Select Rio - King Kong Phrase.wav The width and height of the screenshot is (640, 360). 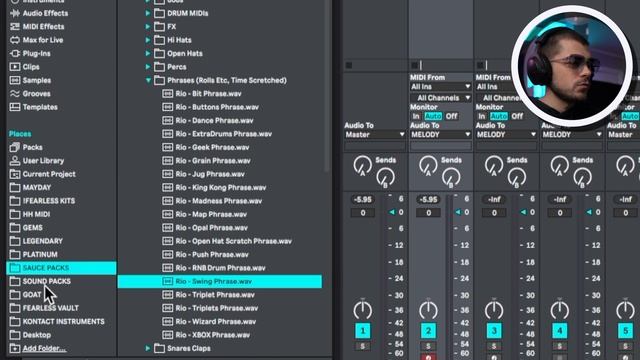pyautogui.click(x=214, y=187)
